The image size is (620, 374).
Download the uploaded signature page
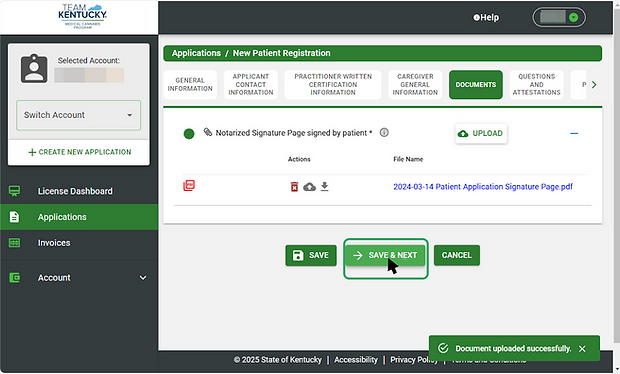(325, 186)
